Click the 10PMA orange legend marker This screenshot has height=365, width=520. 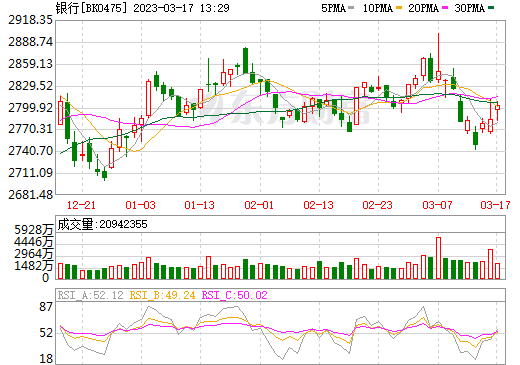[399, 8]
